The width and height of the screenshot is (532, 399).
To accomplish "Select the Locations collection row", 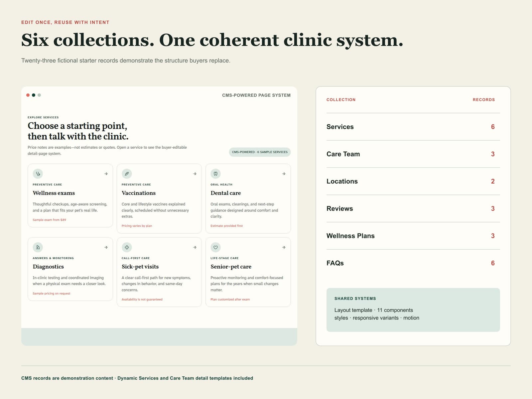I will click(413, 181).
